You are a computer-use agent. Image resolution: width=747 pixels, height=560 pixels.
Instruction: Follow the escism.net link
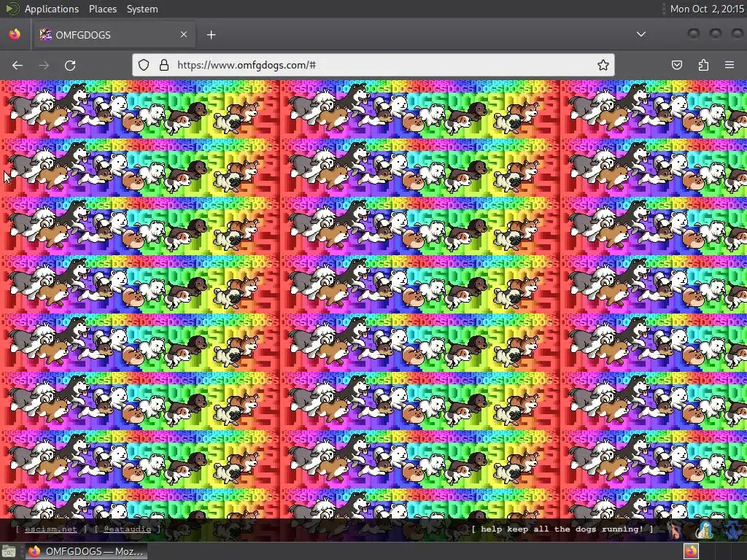coord(51,529)
